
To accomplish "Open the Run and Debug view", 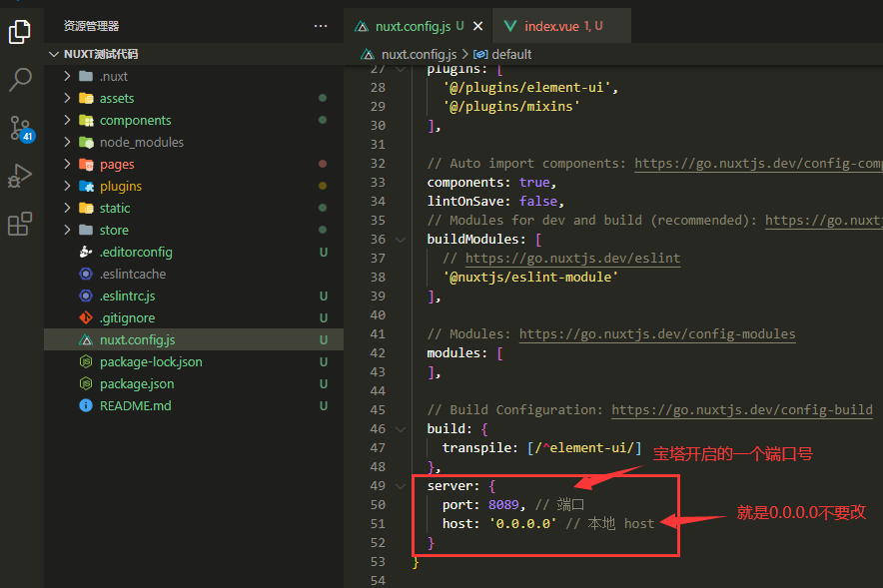I will point(20,176).
